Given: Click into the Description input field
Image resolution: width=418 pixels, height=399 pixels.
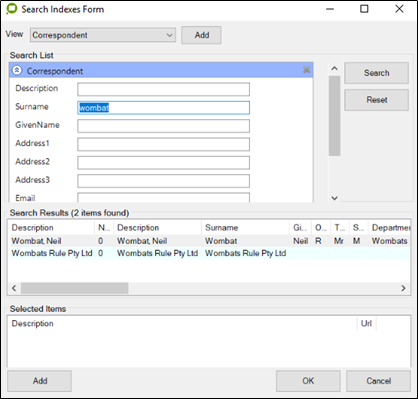Looking at the screenshot, I should 163,89.
